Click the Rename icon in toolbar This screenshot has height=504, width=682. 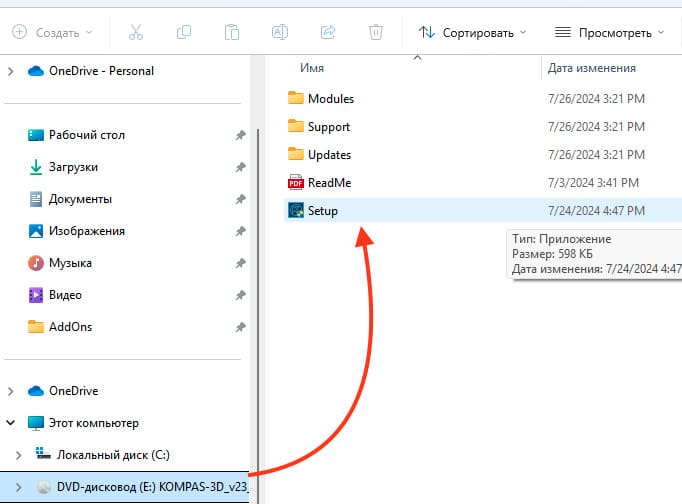280,33
